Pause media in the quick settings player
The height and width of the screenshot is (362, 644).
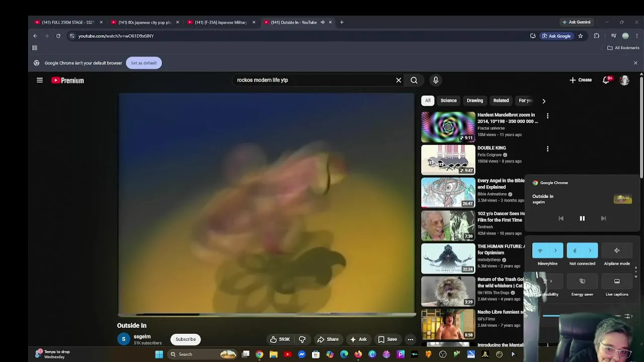click(x=582, y=219)
